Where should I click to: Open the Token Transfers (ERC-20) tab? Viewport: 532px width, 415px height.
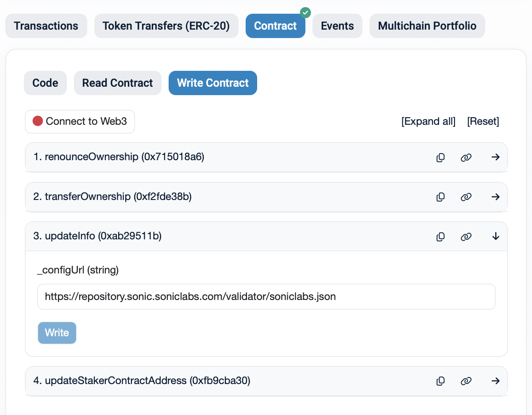[x=166, y=26]
